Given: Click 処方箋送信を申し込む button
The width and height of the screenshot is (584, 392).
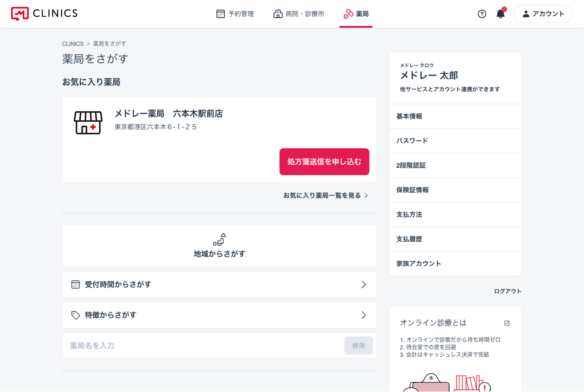Looking at the screenshot, I should (324, 161).
